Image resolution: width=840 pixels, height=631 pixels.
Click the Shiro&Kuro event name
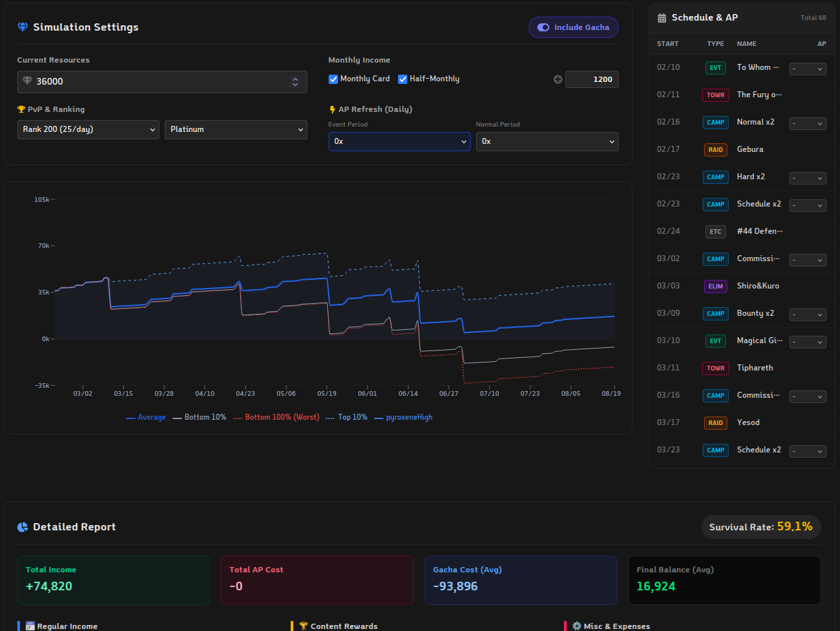point(758,287)
